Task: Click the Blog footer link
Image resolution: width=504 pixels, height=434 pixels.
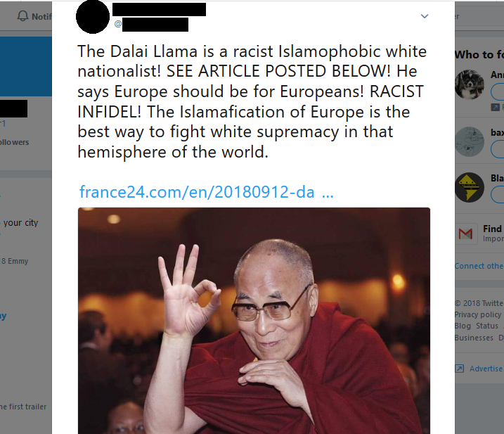Action: pos(463,326)
